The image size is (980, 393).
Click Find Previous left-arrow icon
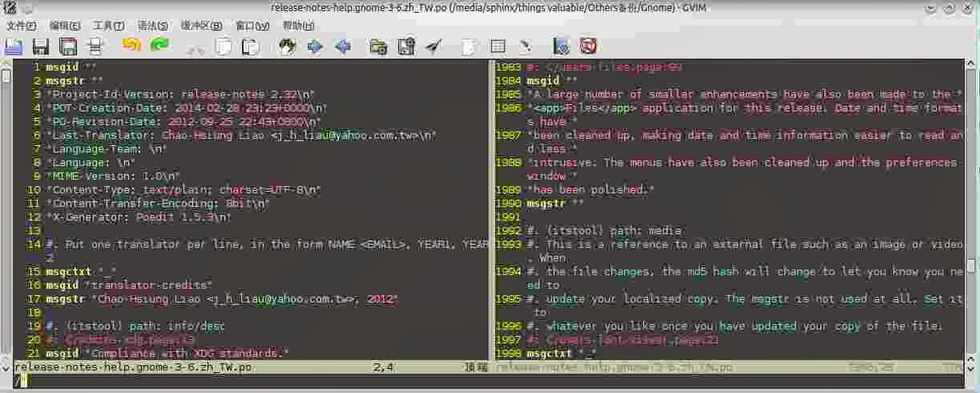[342, 47]
